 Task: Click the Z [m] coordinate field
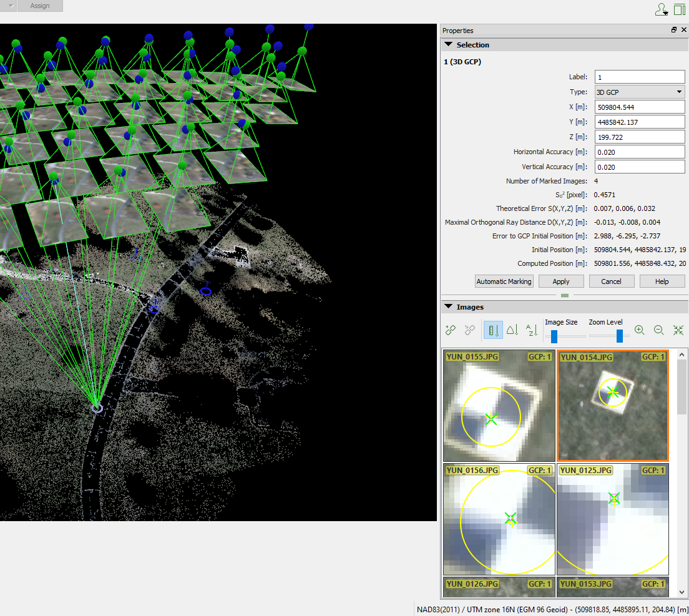click(x=640, y=137)
